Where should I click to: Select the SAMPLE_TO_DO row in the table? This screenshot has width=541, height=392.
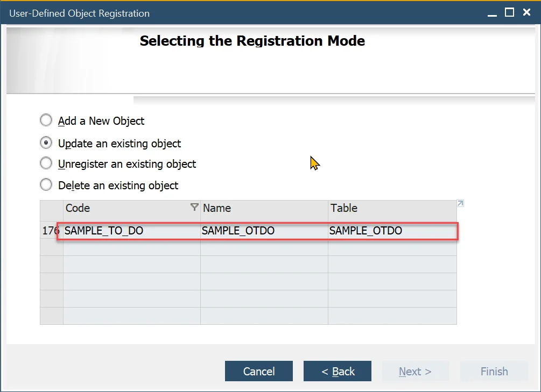tap(258, 230)
